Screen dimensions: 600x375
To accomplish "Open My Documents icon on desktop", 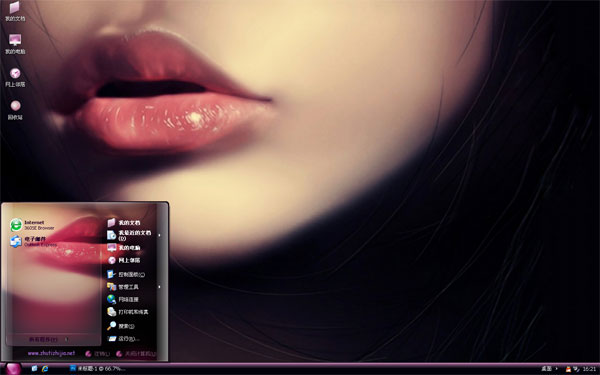I will coord(15,11).
